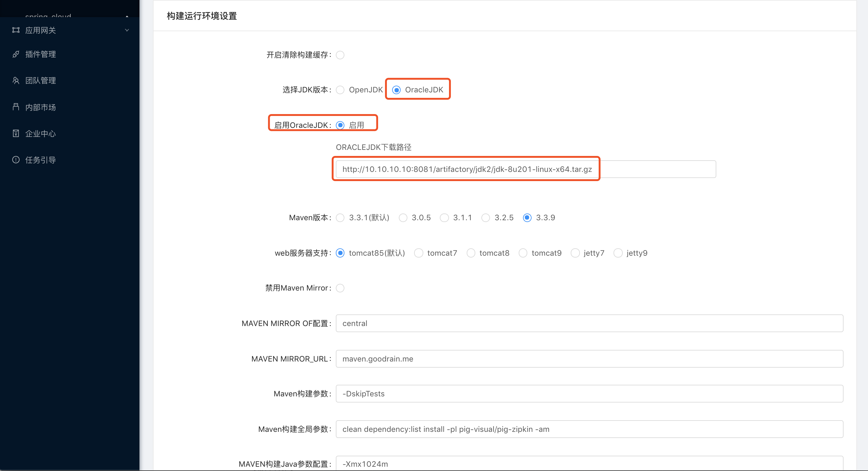The image size is (868, 471).
Task: Choose Maven version 3.2.5
Action: point(486,218)
